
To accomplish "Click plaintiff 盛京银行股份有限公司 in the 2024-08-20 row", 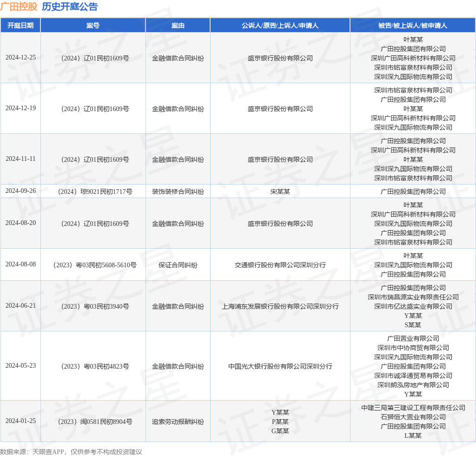I will pos(280,224).
